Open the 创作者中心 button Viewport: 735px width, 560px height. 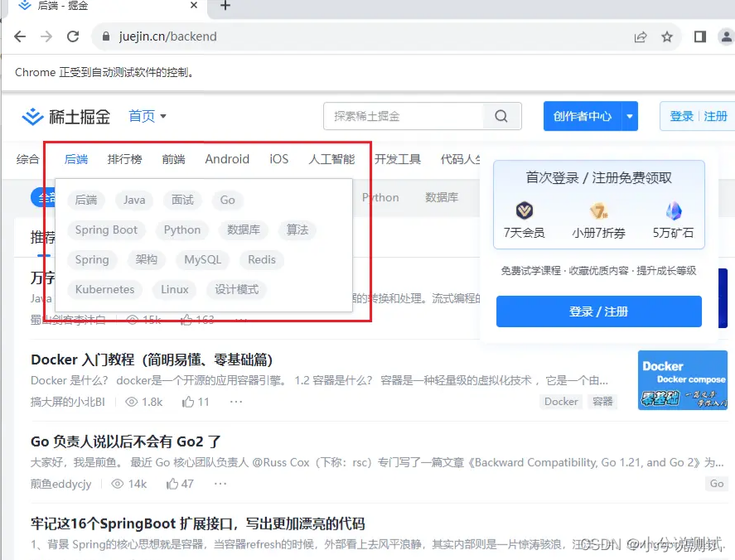coord(583,116)
